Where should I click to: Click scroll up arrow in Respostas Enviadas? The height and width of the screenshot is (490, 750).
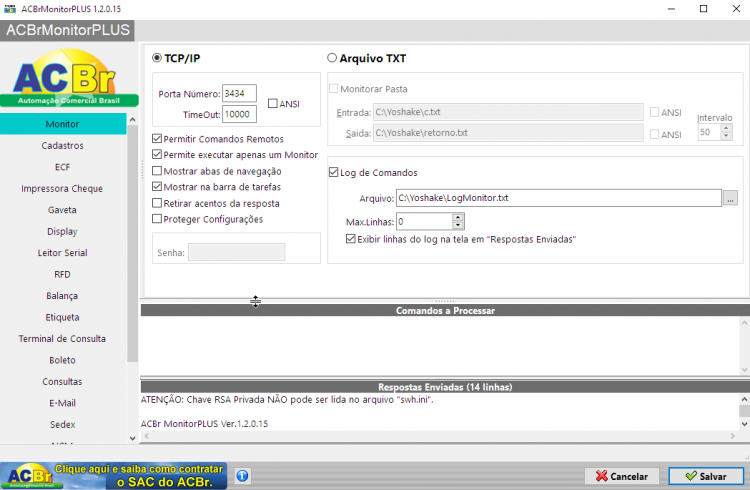tap(744, 399)
